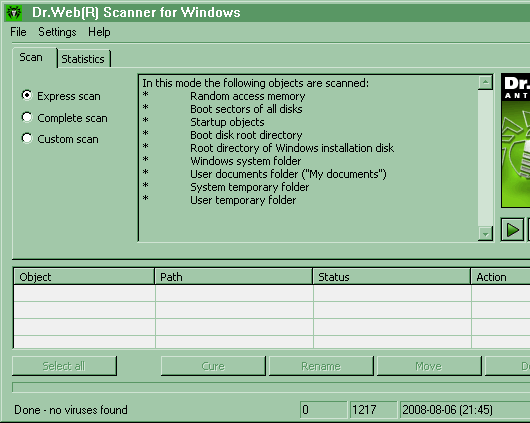
Task: Sort results by Object column header
Action: pos(84,277)
